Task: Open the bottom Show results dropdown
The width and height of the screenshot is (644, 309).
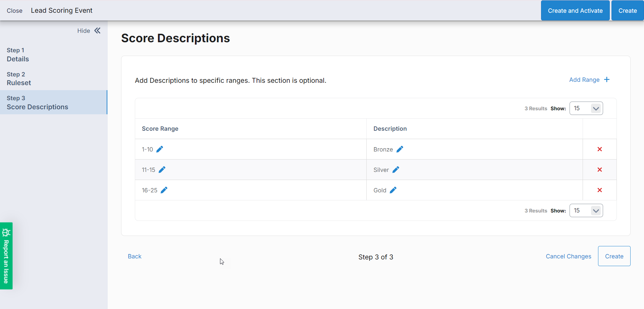Action: pos(586,210)
